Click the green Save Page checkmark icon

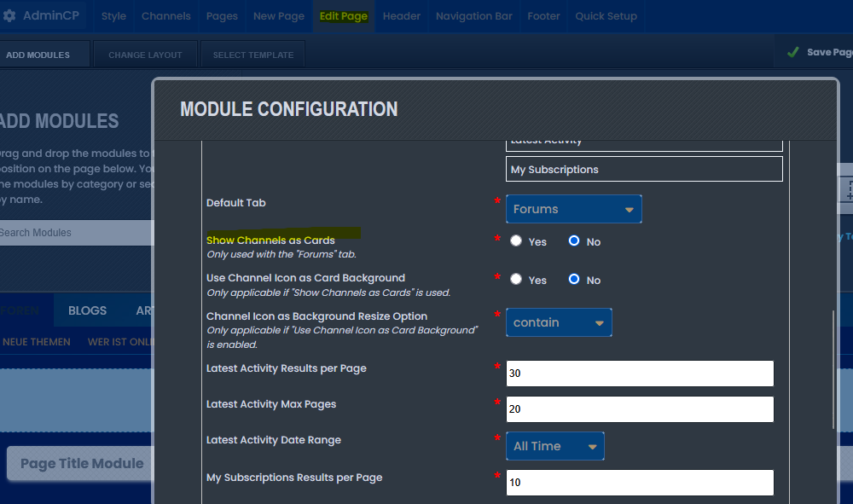(793, 52)
